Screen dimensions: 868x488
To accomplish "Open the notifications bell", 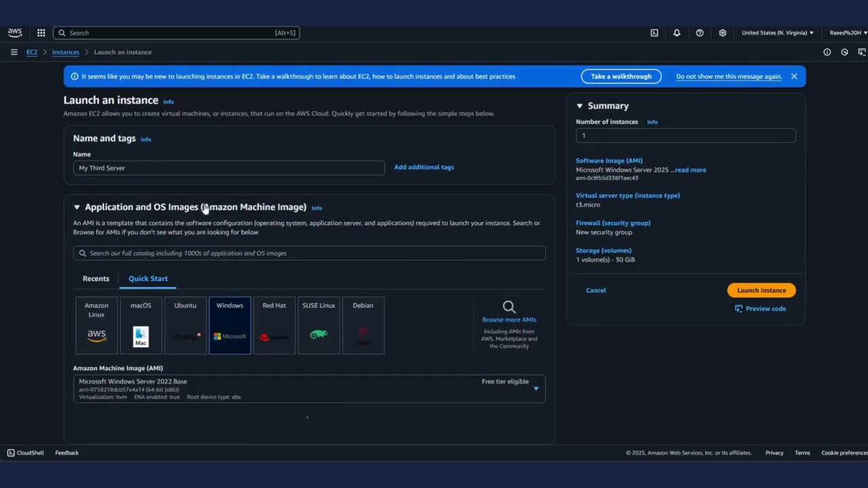I will click(x=677, y=33).
